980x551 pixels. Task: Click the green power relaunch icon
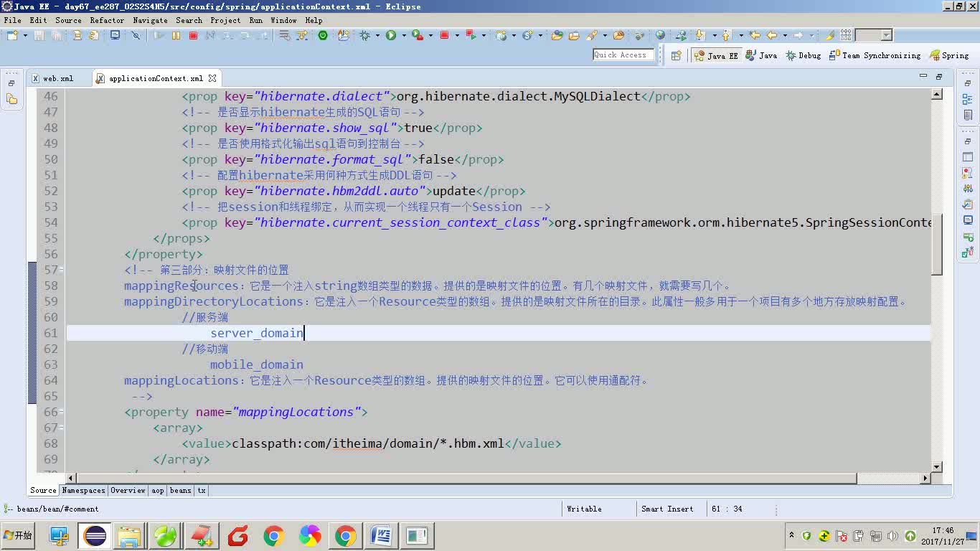(323, 35)
